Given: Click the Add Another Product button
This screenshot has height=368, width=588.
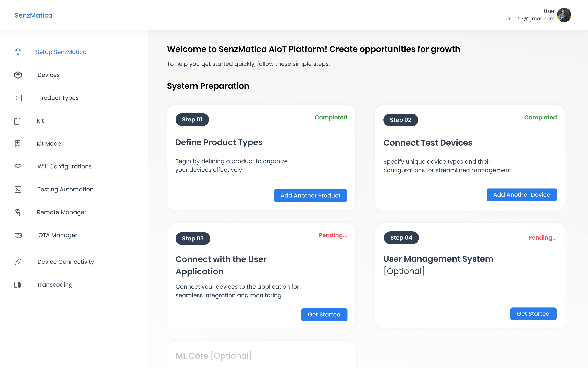Looking at the screenshot, I should (311, 196).
